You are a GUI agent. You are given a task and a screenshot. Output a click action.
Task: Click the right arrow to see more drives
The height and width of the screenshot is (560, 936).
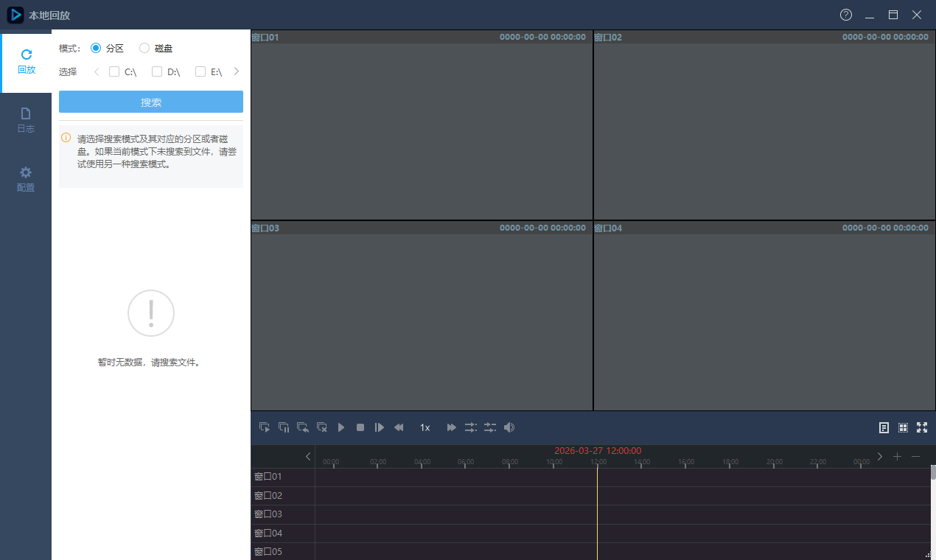click(x=236, y=71)
